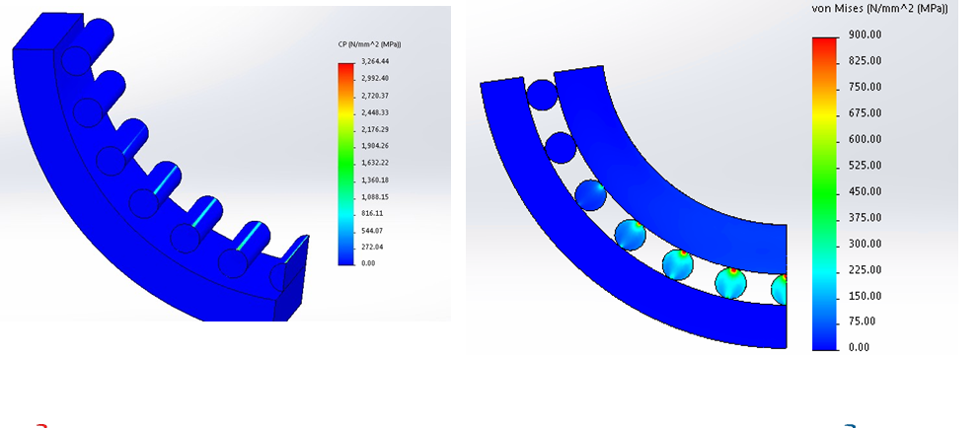
Task: Click the CP (N/mm^2 (MPa)) legend title
Action: (369, 43)
